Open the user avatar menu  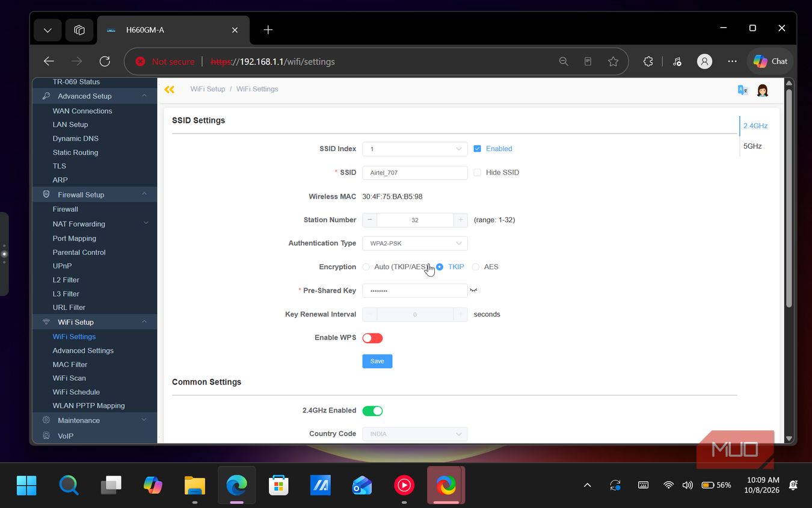click(x=763, y=90)
